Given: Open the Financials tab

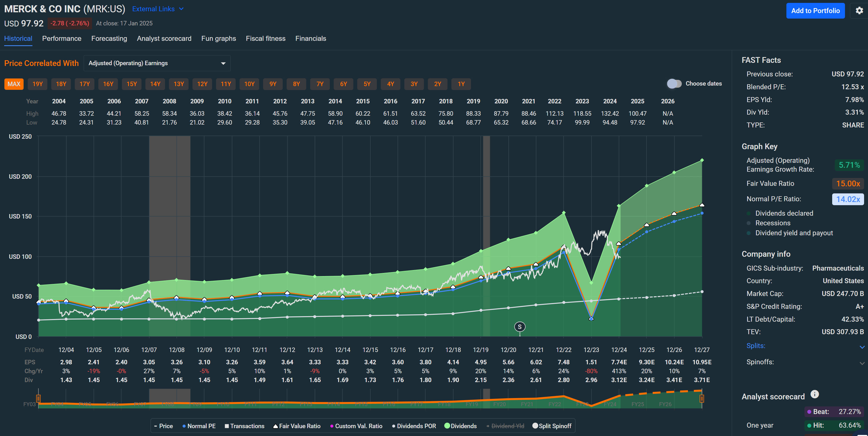Looking at the screenshot, I should (311, 38).
